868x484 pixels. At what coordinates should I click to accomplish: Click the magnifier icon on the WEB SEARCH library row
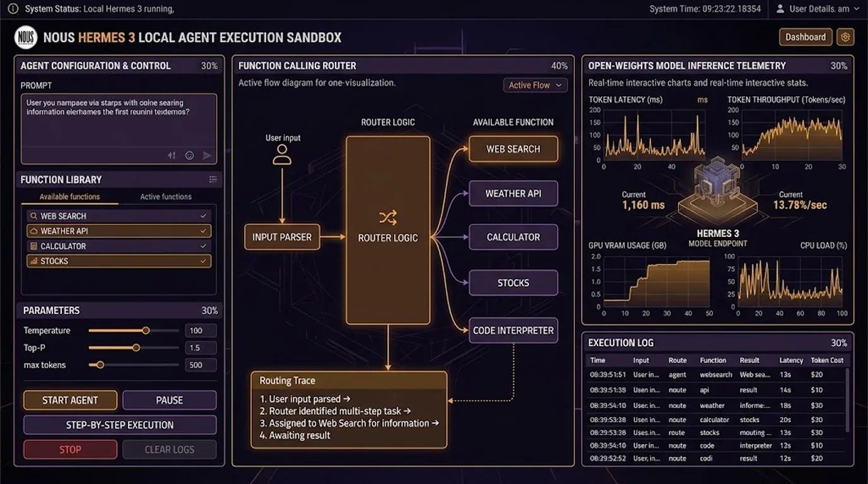[33, 216]
